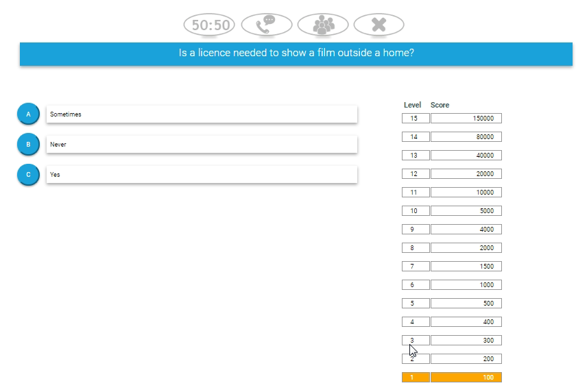Click the level 7 cell
This screenshot has width=576, height=392.
[416, 267]
